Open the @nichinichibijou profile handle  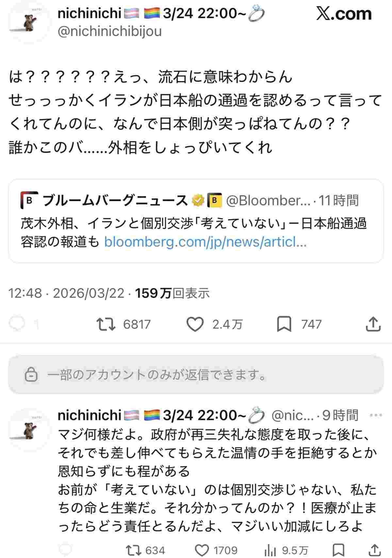(x=110, y=31)
